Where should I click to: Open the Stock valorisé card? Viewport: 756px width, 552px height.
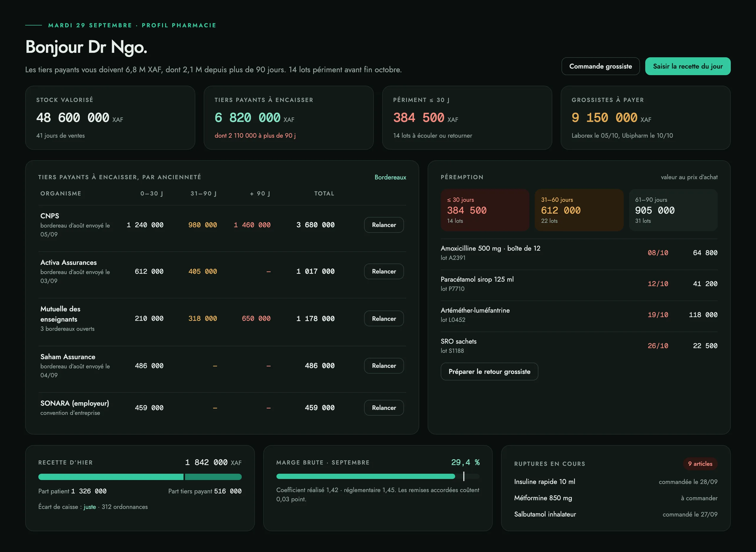[x=110, y=118]
